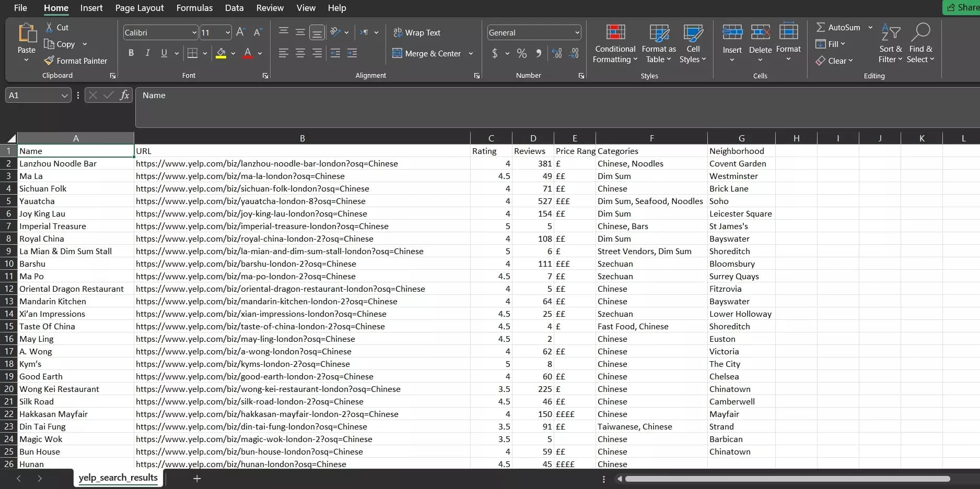Apply Percent Style formatting
The image size is (980, 489).
(x=521, y=53)
